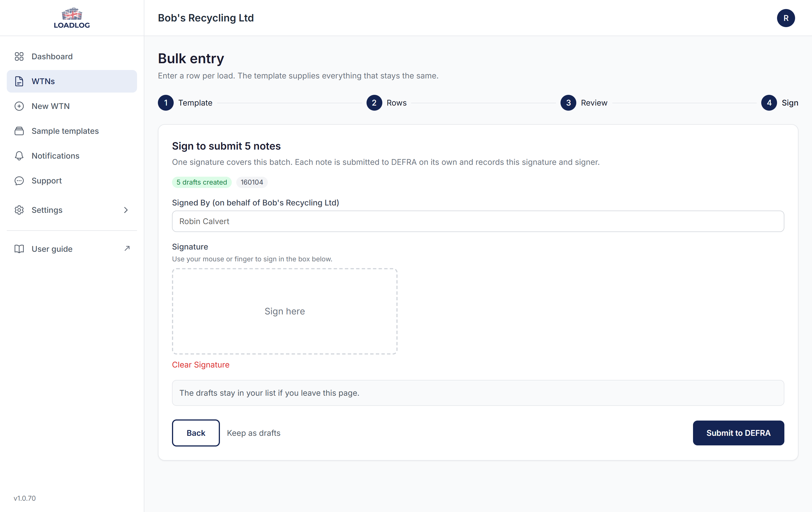The width and height of the screenshot is (812, 512).
Task: Click the user avatar R
Action: 786,18
